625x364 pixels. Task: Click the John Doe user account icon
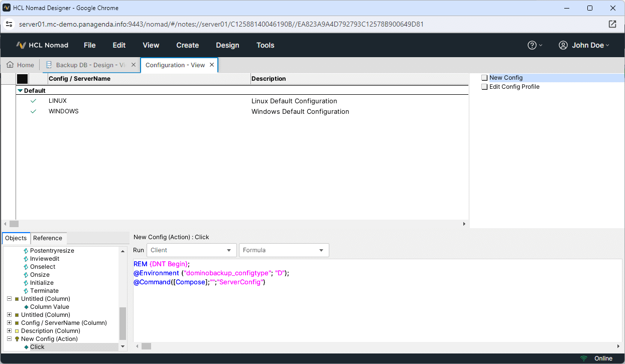(x=563, y=45)
